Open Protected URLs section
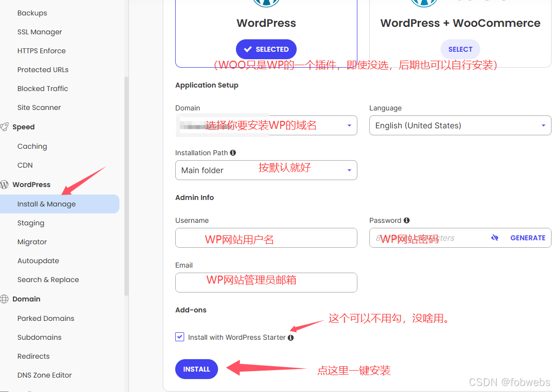 click(x=43, y=70)
